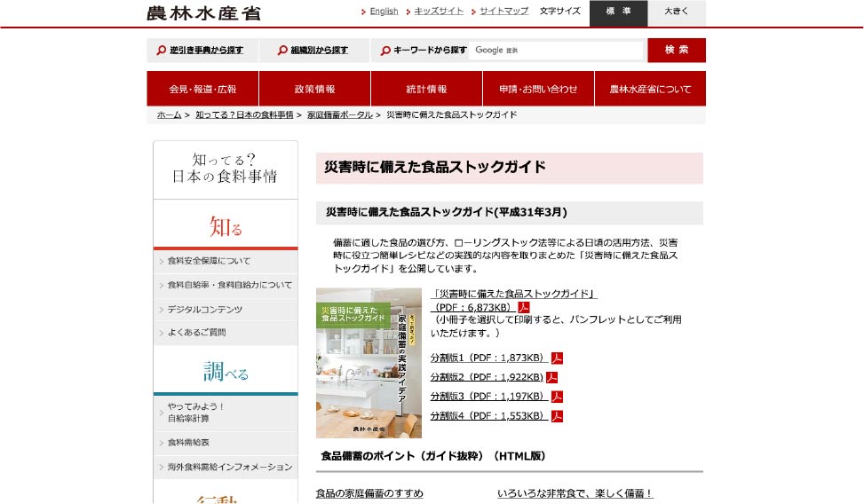Open the English version link
Viewport: 864px width, 504px height.
click(384, 11)
